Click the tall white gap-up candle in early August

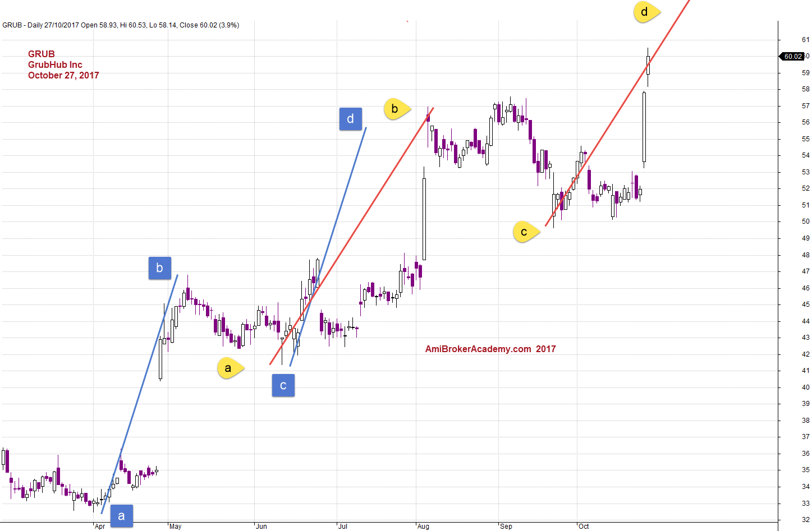(x=424, y=219)
